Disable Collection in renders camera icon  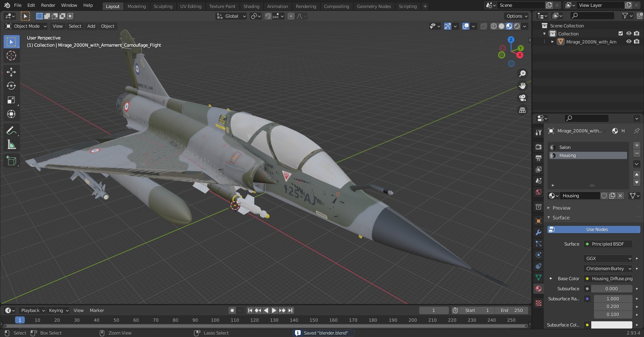tap(636, 33)
